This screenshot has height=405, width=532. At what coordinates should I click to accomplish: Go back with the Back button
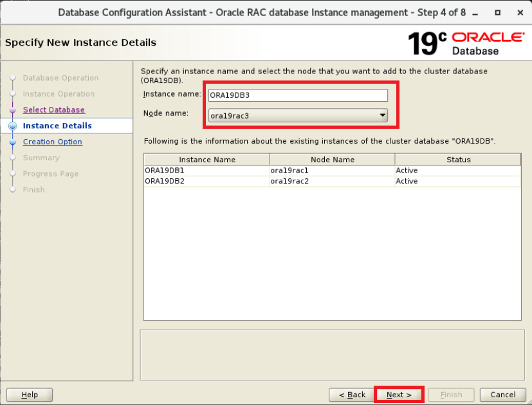pyautogui.click(x=352, y=395)
